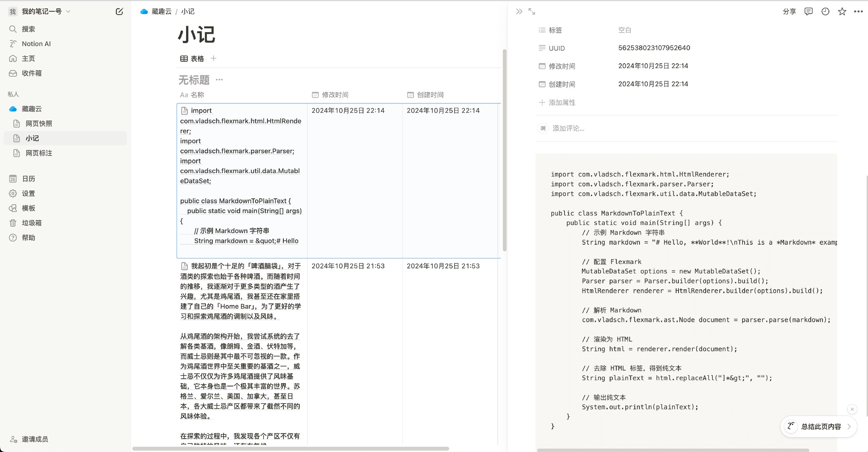The image size is (868, 452).
Task: Click the 创建时间 property in side panel
Action: (x=557, y=84)
